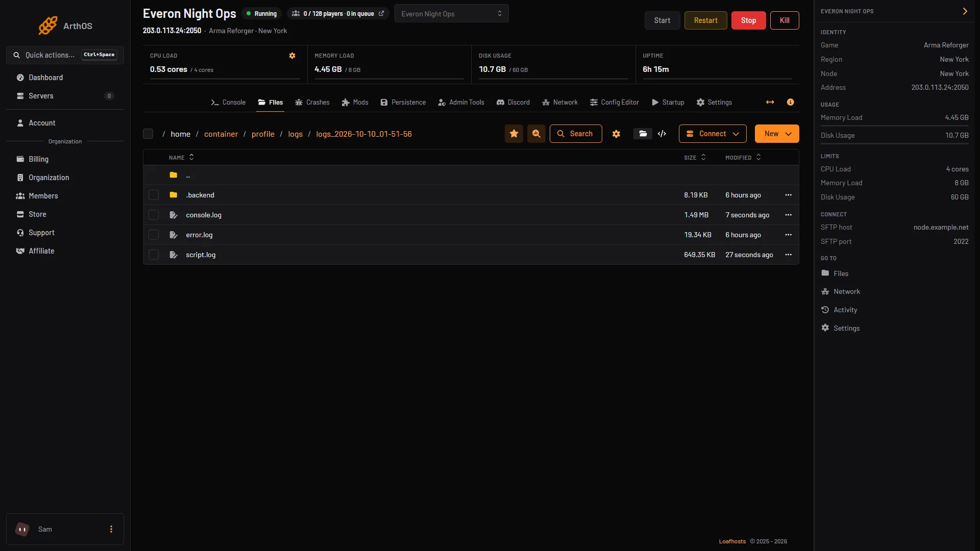The height and width of the screenshot is (551, 980).
Task: Click the Stop server button
Action: click(x=749, y=20)
